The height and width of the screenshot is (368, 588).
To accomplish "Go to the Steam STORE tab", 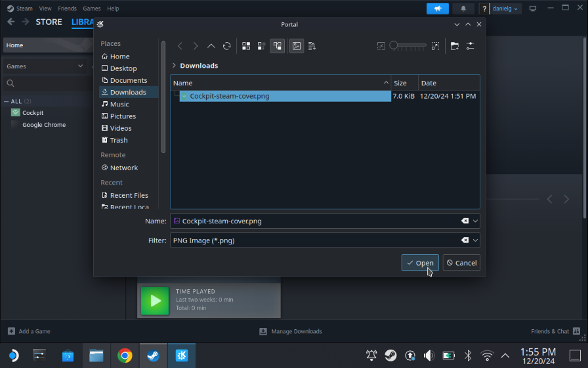I will (49, 22).
